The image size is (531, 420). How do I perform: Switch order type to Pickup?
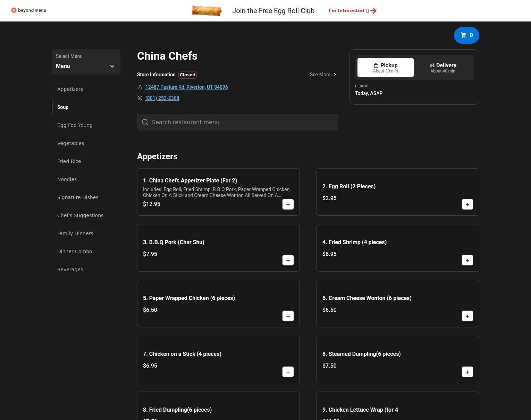[x=385, y=68]
